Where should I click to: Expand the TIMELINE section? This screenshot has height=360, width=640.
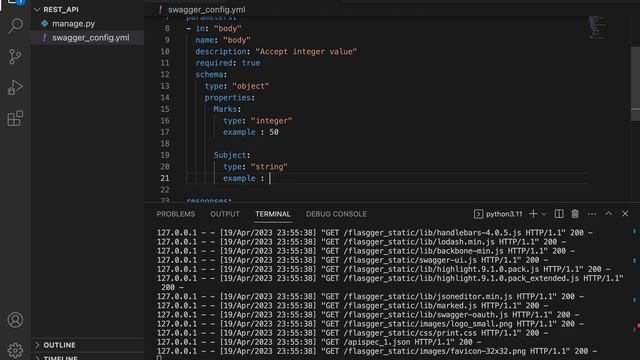[x=60, y=358]
